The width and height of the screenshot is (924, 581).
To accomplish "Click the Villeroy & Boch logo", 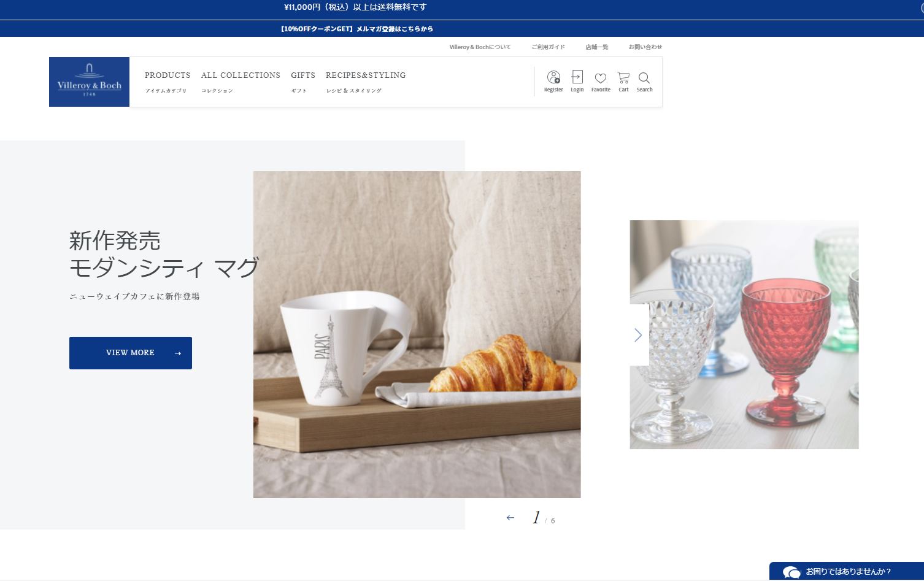I will [89, 82].
